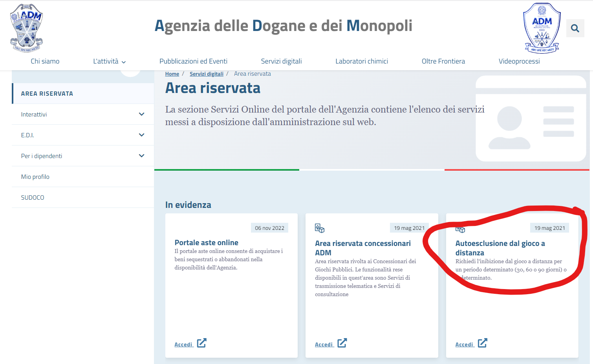Click the ID card profile graphic
The width and height of the screenshot is (593, 364).
pos(531,118)
